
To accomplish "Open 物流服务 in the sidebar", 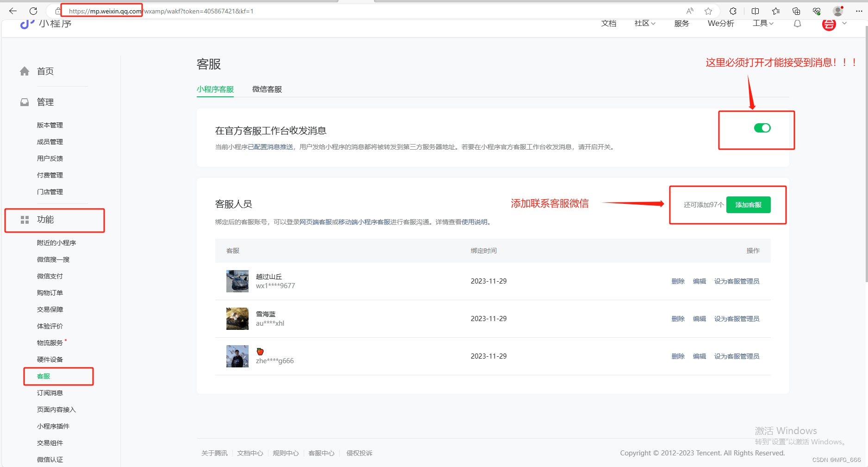I will [x=50, y=343].
